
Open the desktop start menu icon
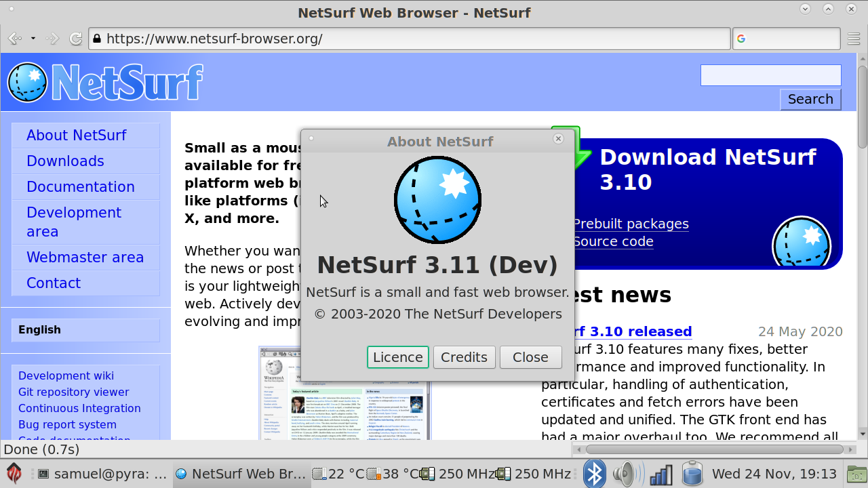point(14,474)
